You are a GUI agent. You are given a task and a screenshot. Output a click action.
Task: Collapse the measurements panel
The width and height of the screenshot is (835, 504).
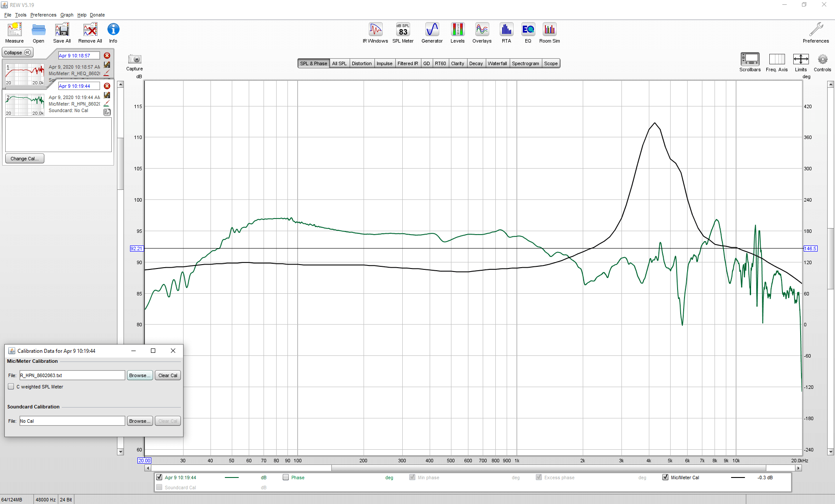click(x=17, y=53)
